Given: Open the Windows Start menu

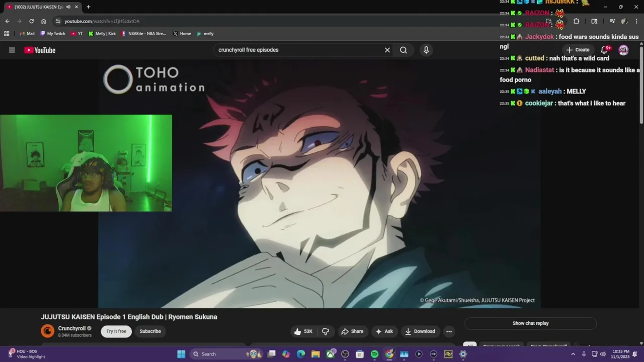Looking at the screenshot, I should click(181, 354).
